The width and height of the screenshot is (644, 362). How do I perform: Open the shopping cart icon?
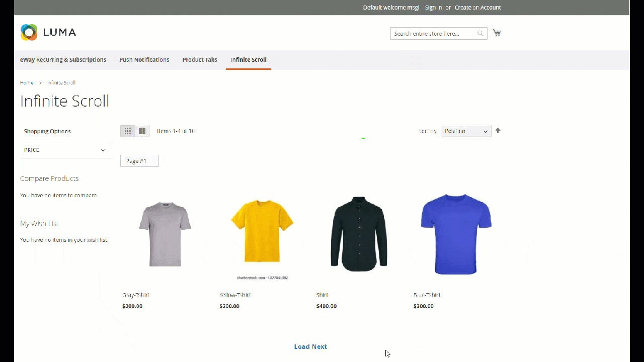coord(497,32)
